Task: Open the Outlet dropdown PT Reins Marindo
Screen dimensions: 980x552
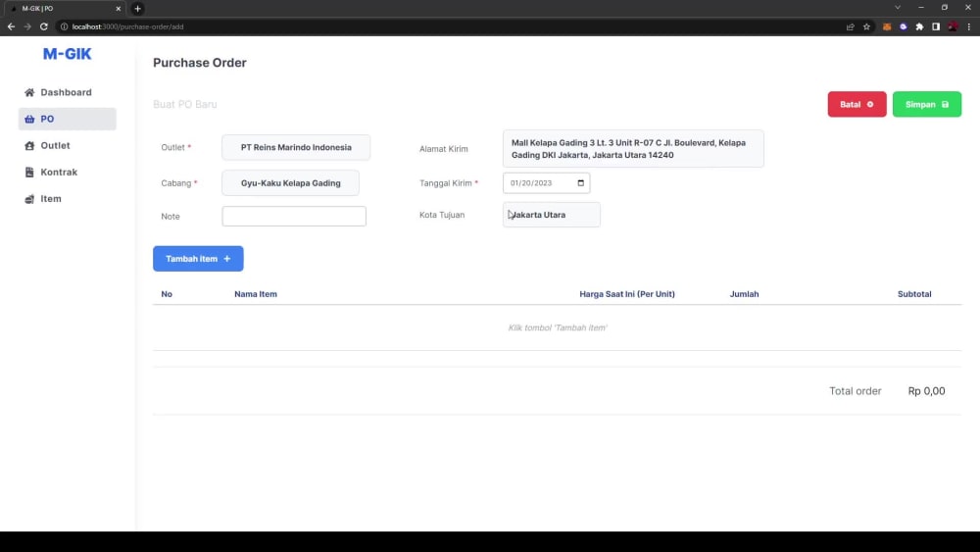Action: (x=296, y=147)
